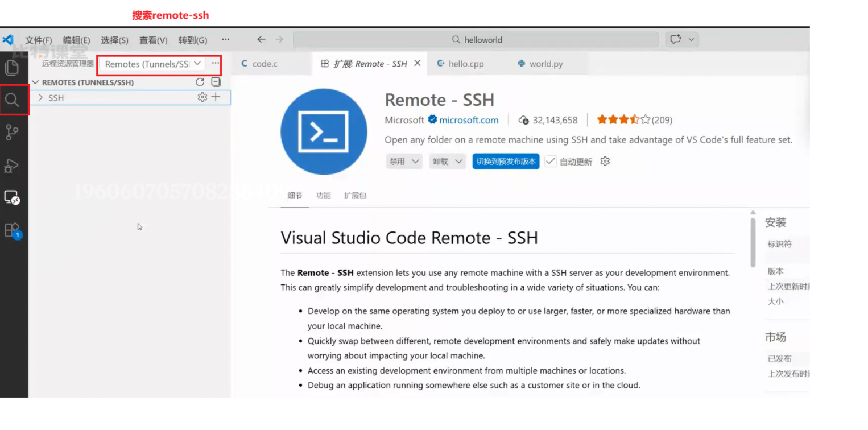The image size is (868, 430).
Task: Select the 功能 features tab
Action: [323, 196]
